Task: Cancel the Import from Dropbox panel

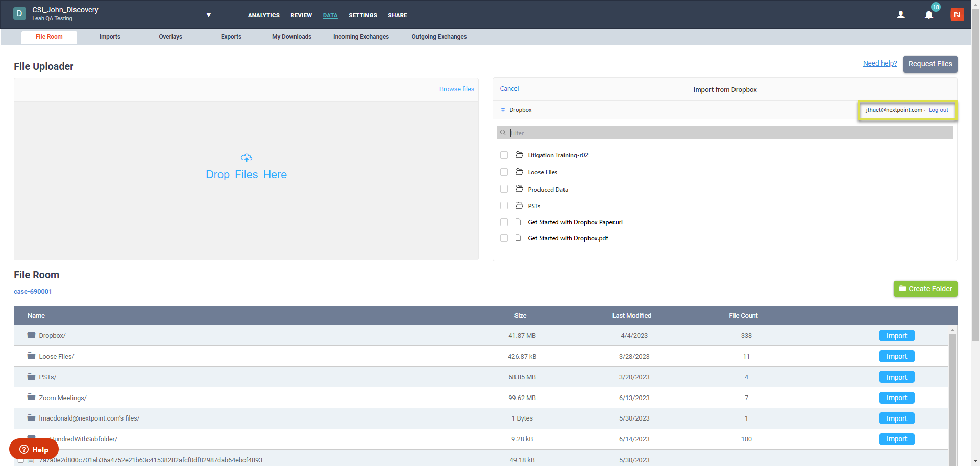Action: (x=509, y=88)
